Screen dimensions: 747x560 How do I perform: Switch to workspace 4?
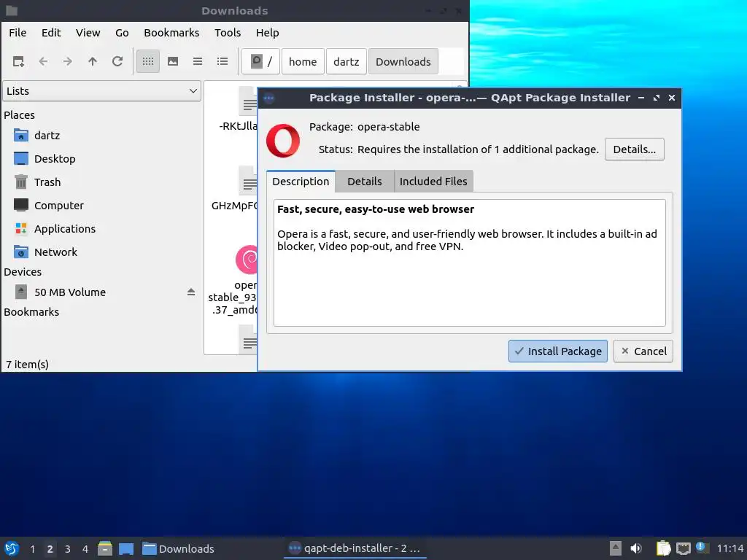pos(85,548)
